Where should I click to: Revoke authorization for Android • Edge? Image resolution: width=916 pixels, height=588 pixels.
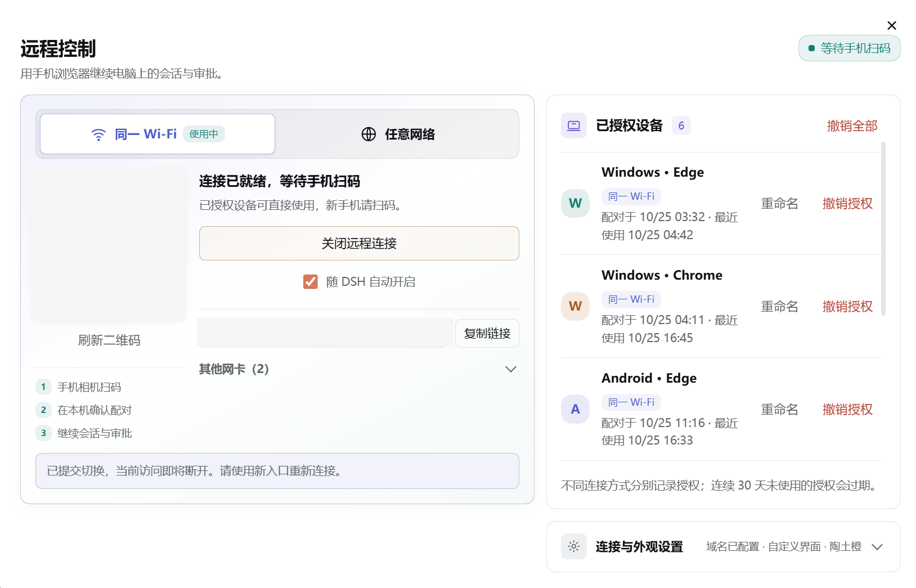847,410
